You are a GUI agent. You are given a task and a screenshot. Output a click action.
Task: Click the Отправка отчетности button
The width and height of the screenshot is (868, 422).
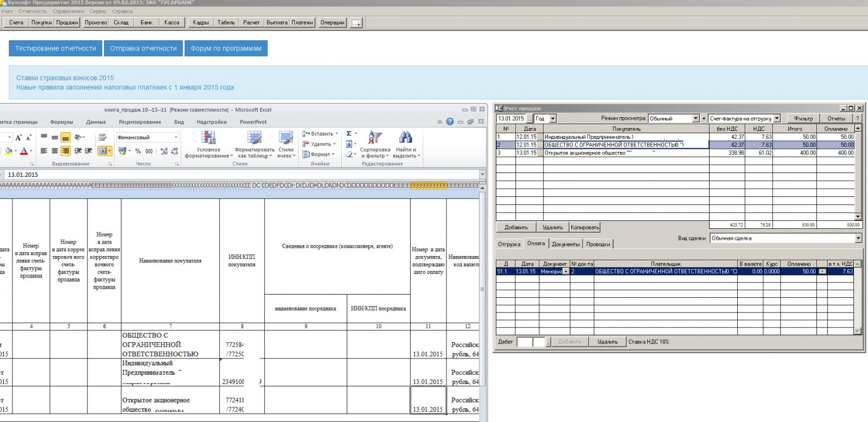point(143,48)
